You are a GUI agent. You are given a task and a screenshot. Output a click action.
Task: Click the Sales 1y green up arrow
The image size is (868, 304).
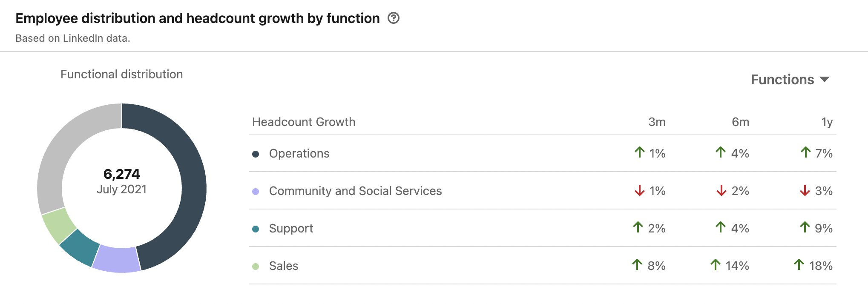pyautogui.click(x=799, y=265)
